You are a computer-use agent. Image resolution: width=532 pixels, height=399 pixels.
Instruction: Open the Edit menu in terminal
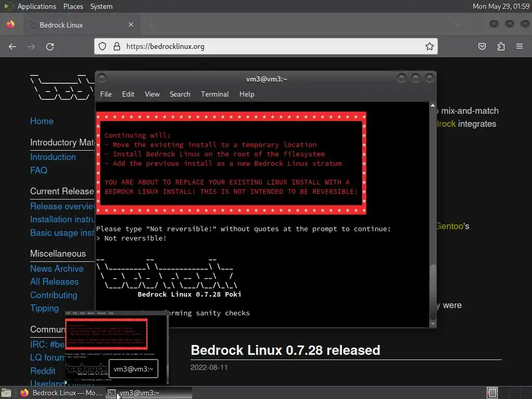(128, 95)
